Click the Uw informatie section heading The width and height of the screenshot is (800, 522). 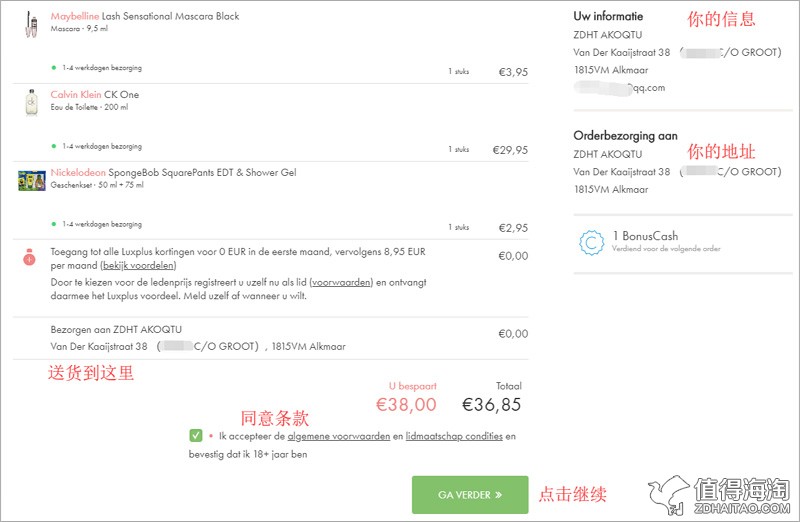(x=608, y=16)
